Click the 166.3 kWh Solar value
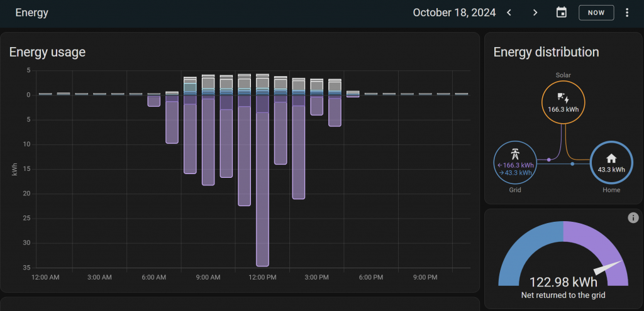The height and width of the screenshot is (311, 644). point(563,109)
